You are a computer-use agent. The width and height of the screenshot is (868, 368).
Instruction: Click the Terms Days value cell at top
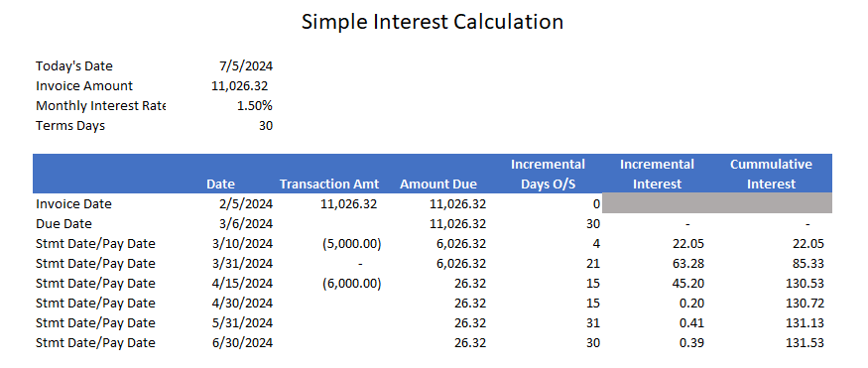pyautogui.click(x=266, y=126)
